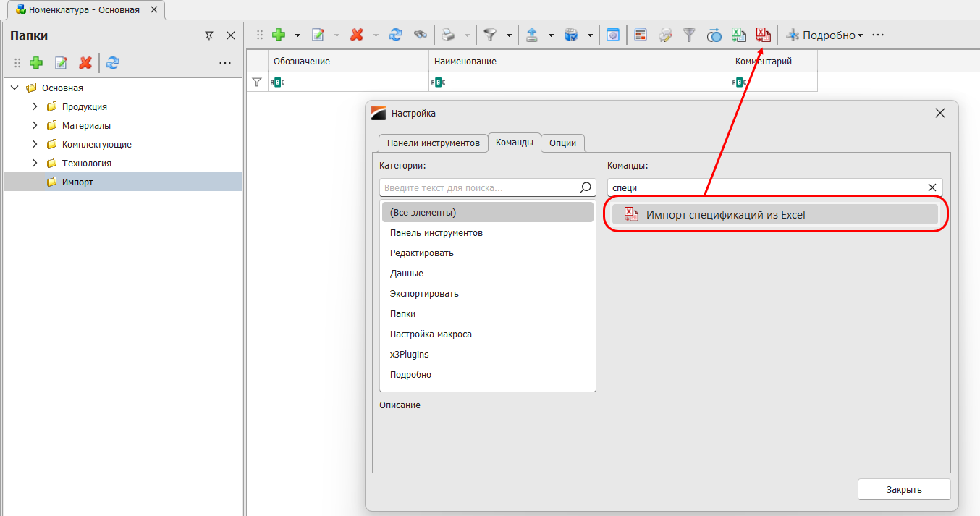Collapse the Основная root folder

coord(14,88)
